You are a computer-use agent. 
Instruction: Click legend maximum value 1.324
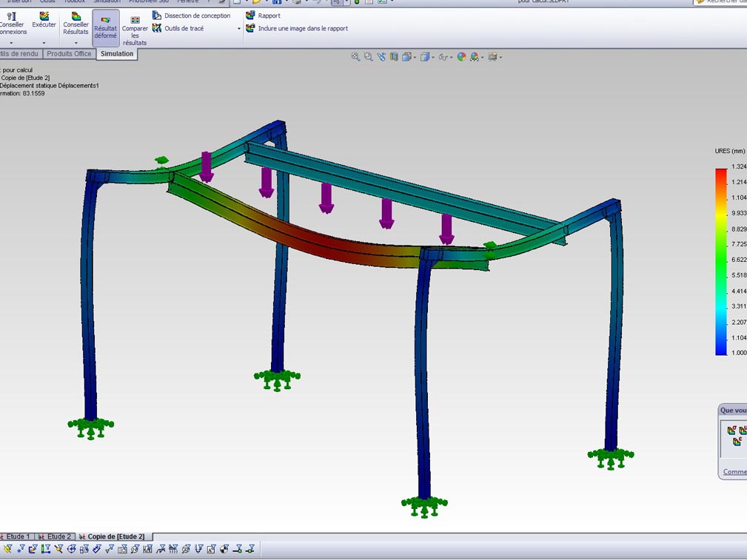point(739,166)
